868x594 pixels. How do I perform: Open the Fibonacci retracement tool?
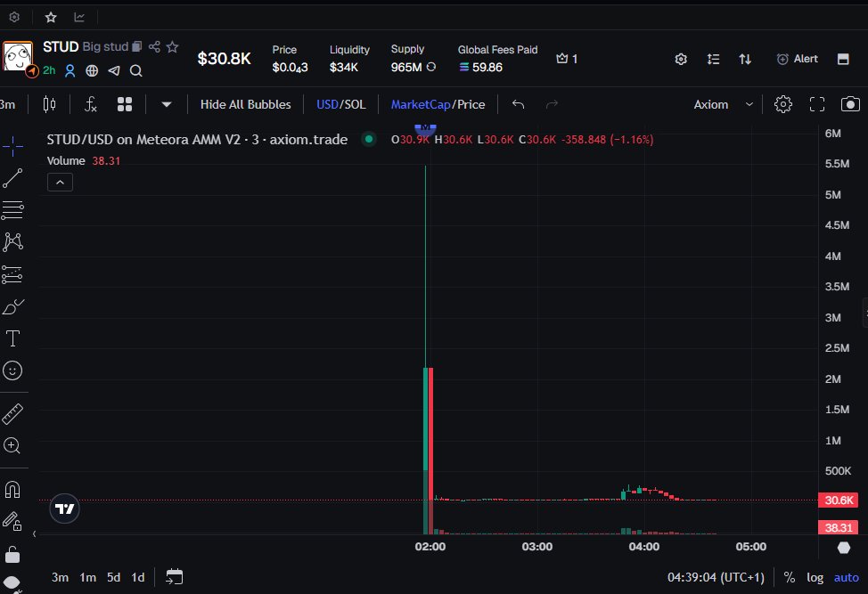click(12, 210)
